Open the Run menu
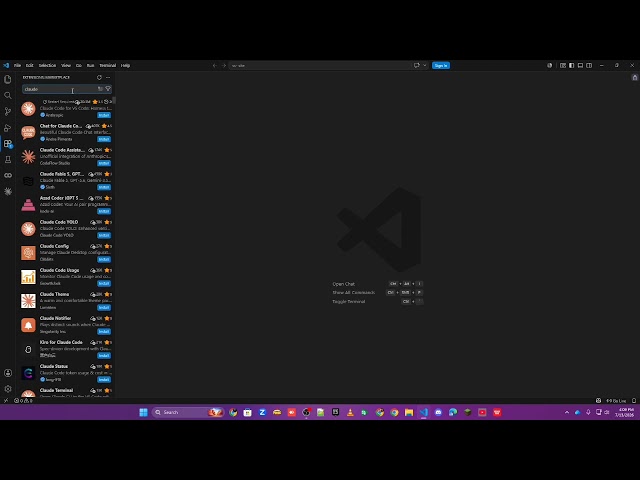Viewport: 640px width, 480px height. point(90,65)
